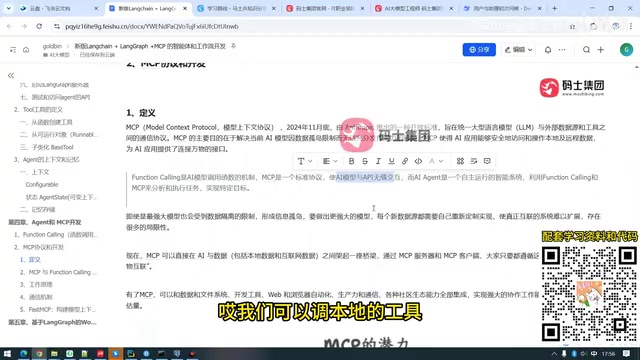Reload the page
640x360 pixels.
click(39, 26)
